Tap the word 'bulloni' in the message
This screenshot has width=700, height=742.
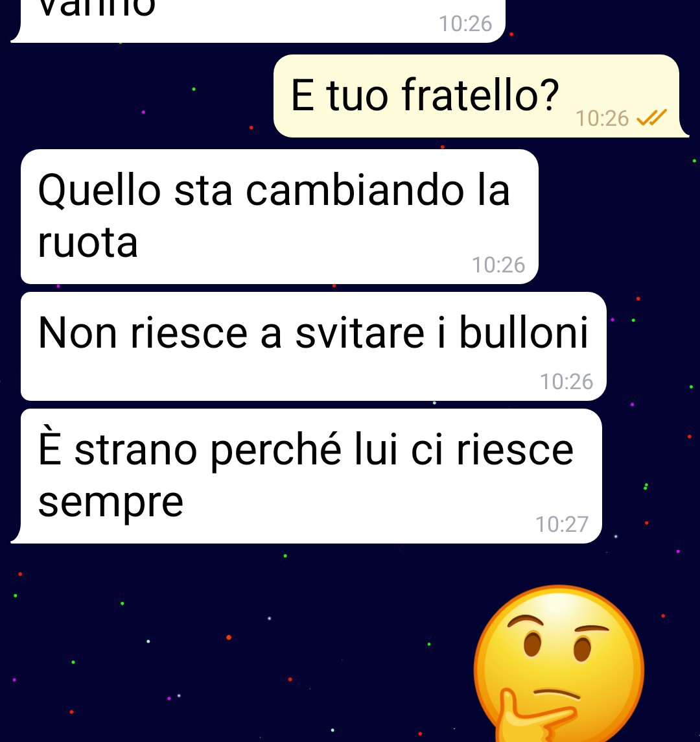tap(524, 333)
